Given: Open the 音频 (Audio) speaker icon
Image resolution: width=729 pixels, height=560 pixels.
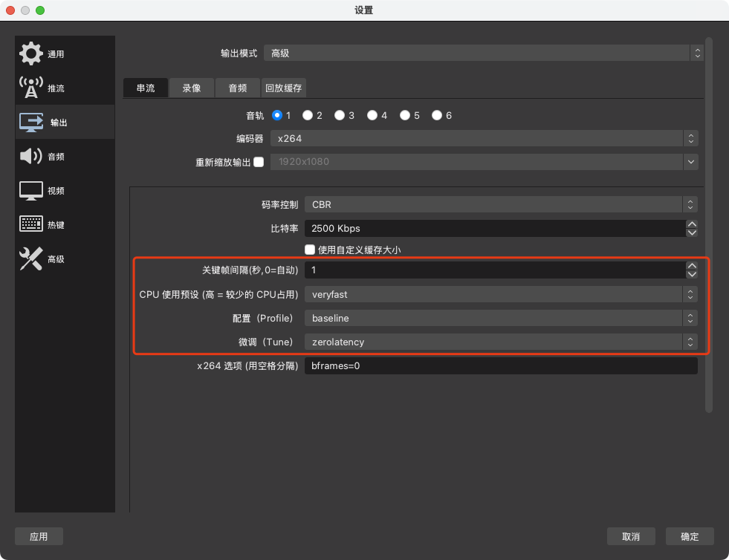Looking at the screenshot, I should pos(31,156).
